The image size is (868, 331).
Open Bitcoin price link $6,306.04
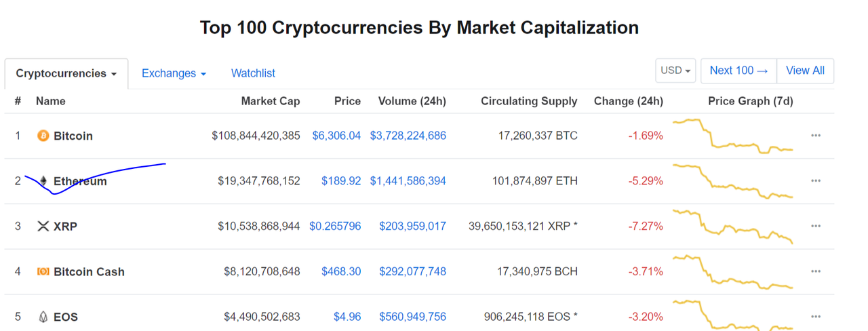(x=336, y=136)
